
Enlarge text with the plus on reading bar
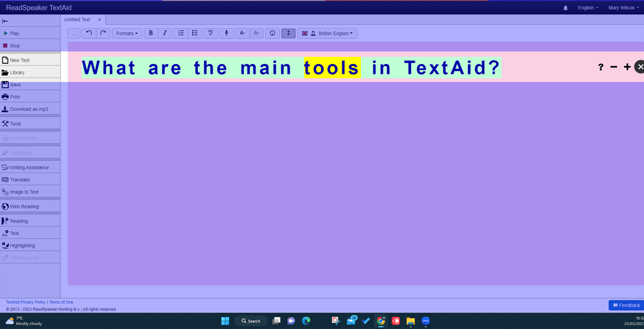627,67
